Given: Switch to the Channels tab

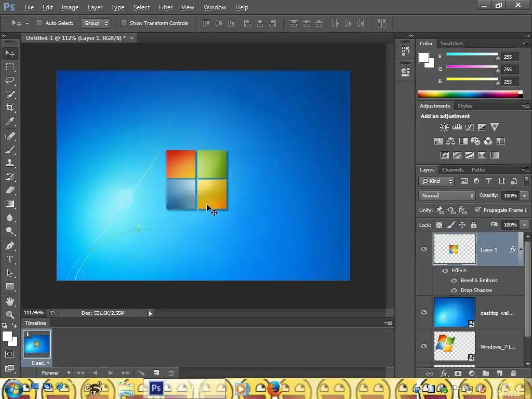Looking at the screenshot, I should 453,170.
